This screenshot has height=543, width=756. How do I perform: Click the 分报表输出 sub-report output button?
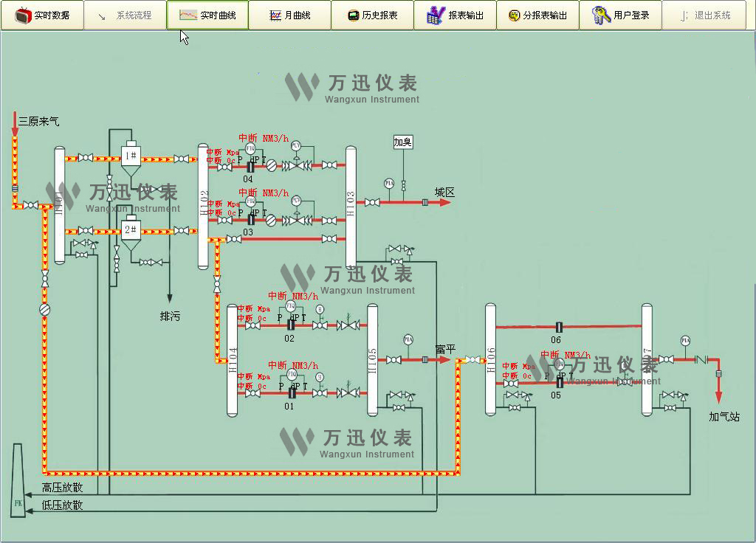537,15
